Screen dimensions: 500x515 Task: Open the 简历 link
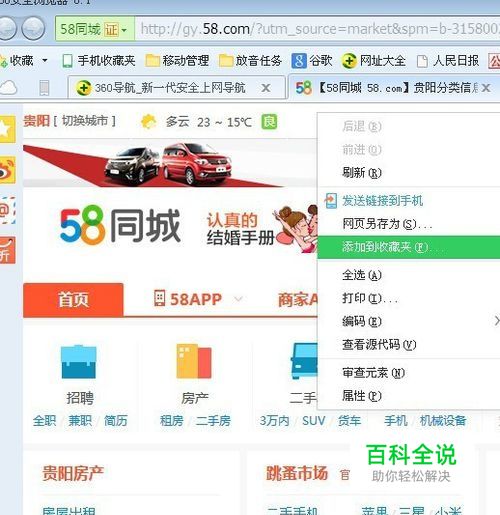(116, 421)
